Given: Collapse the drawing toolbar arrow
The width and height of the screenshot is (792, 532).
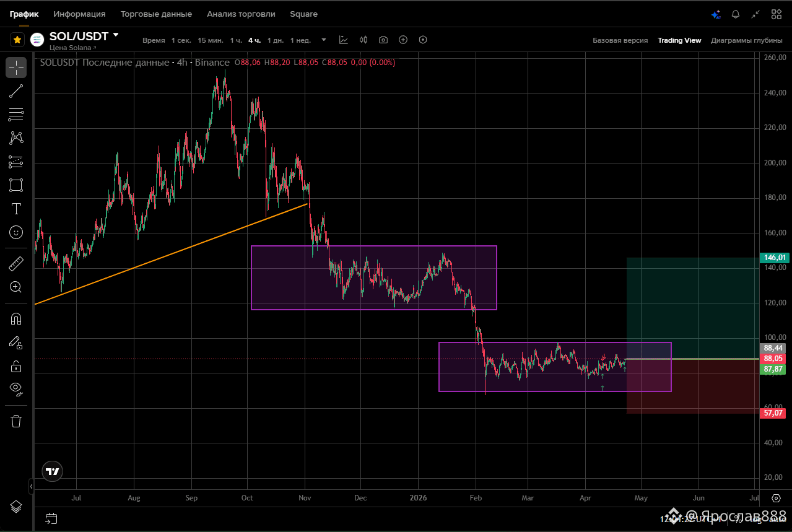Looking at the screenshot, I should click(x=31, y=486).
